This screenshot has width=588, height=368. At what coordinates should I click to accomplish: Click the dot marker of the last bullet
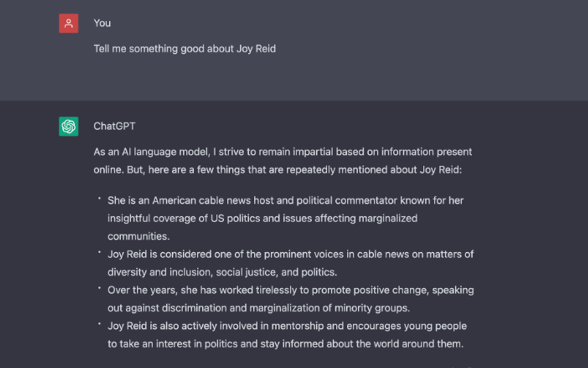coord(99,324)
